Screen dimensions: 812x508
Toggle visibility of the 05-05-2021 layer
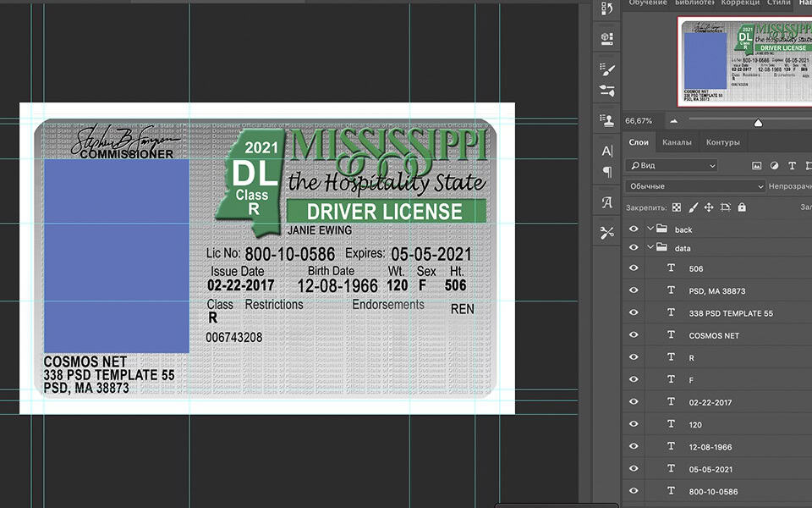pos(634,468)
